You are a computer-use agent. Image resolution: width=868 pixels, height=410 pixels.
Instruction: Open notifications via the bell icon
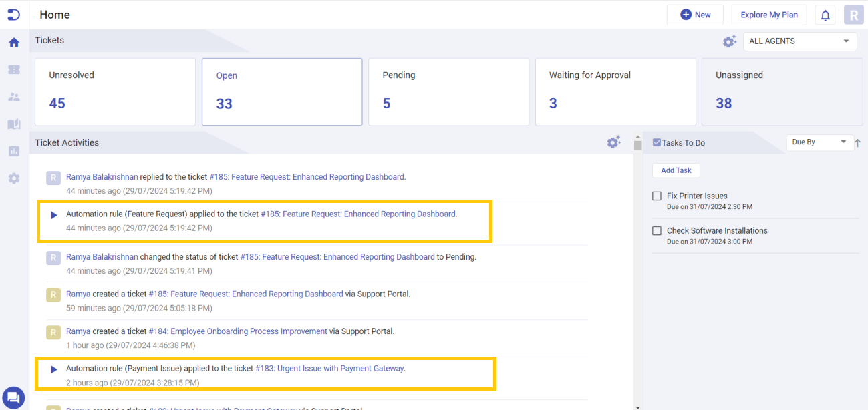(825, 14)
